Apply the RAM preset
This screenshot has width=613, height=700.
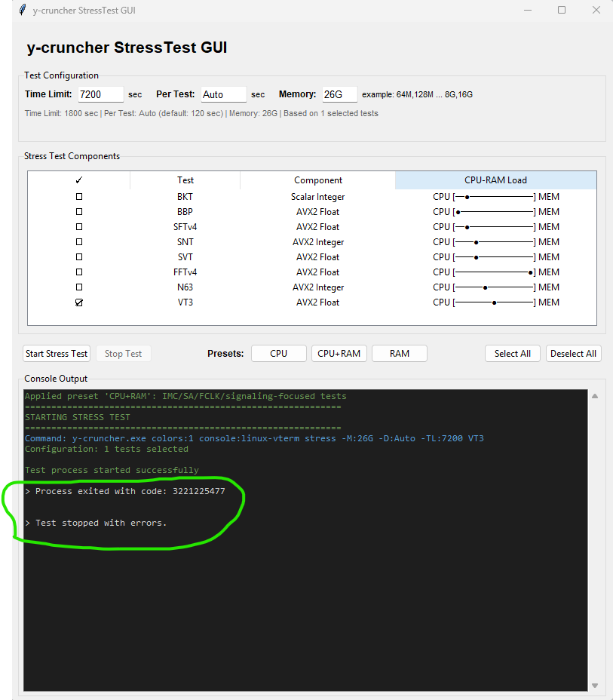click(400, 354)
